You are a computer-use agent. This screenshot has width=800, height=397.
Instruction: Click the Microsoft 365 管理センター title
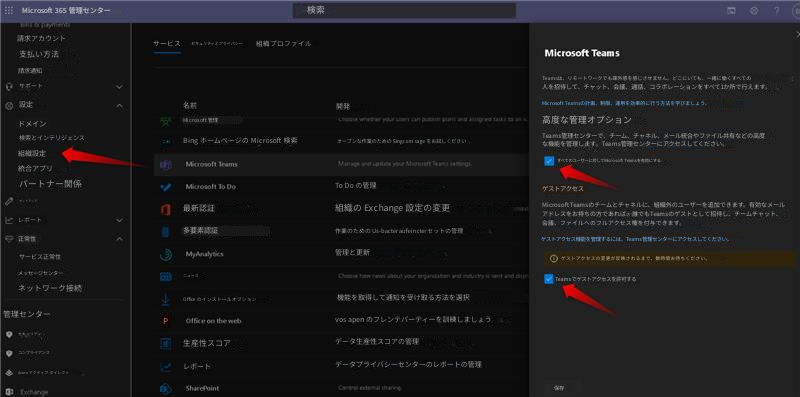tap(66, 11)
